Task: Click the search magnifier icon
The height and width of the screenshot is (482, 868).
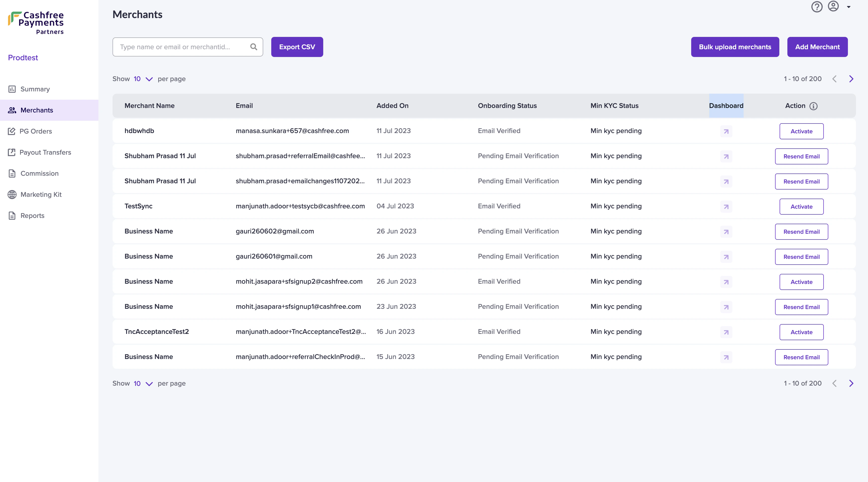Action: 254,47
